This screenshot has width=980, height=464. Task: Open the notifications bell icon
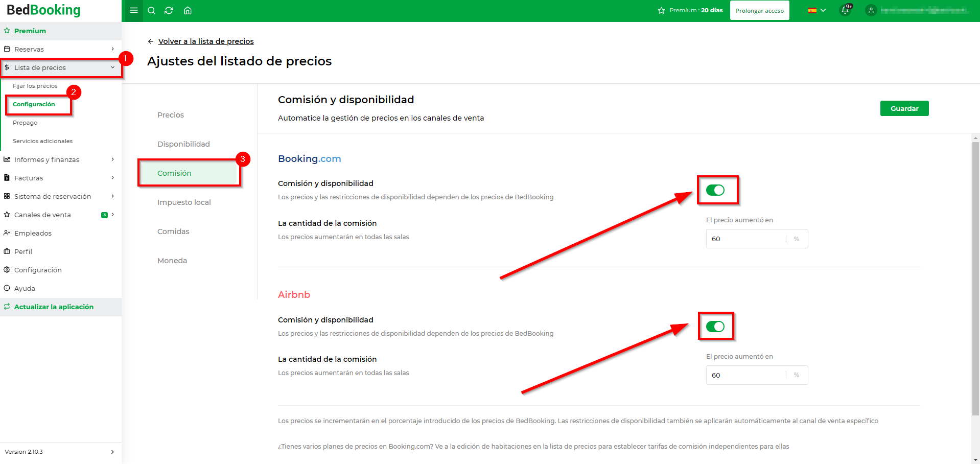845,10
